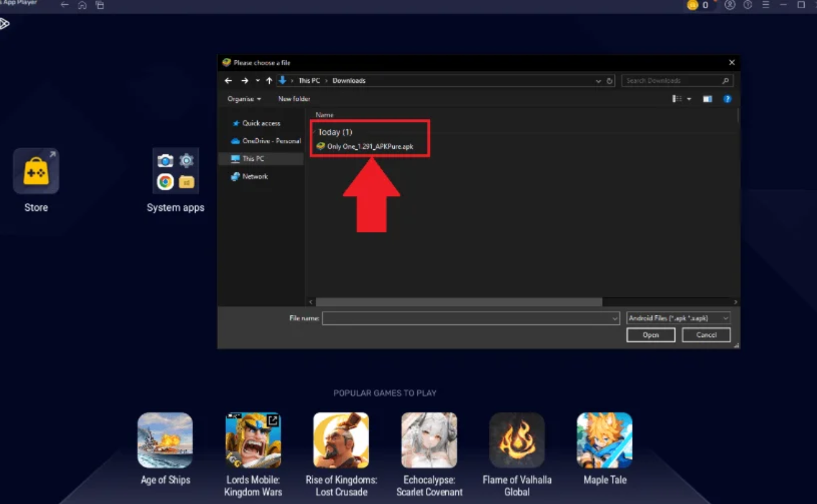
Task: Open the System apps folder
Action: click(x=176, y=171)
